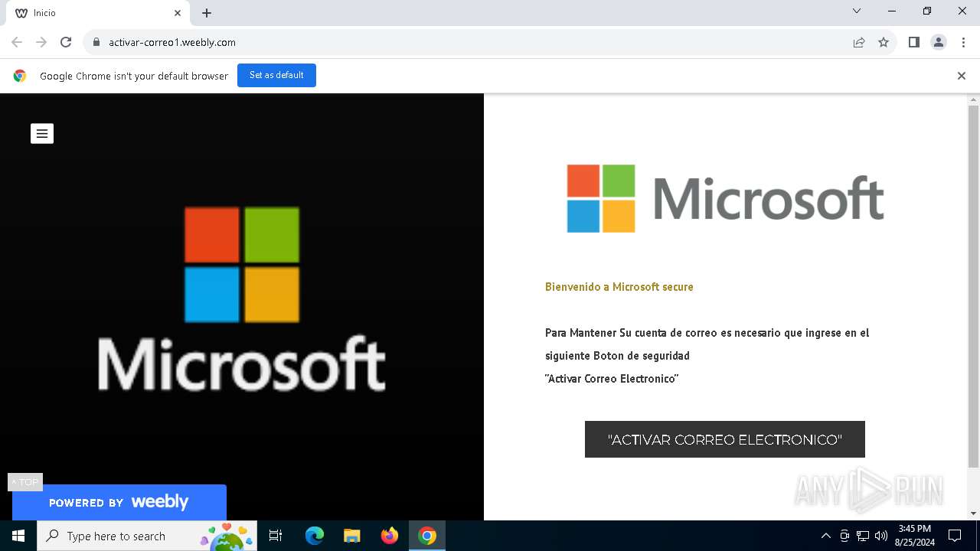Open the Windows Start menu

coord(18,536)
